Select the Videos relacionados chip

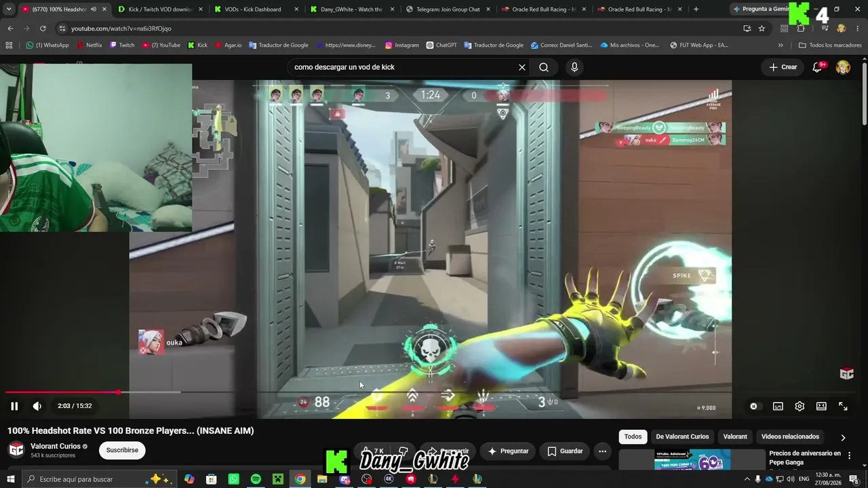click(x=790, y=436)
